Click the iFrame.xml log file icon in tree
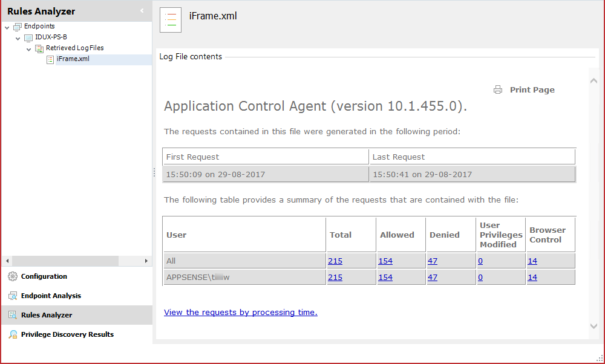The image size is (605, 364). (x=50, y=59)
